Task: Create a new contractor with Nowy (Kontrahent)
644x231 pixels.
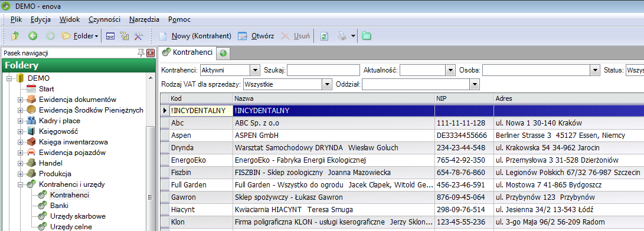Action: (x=195, y=36)
